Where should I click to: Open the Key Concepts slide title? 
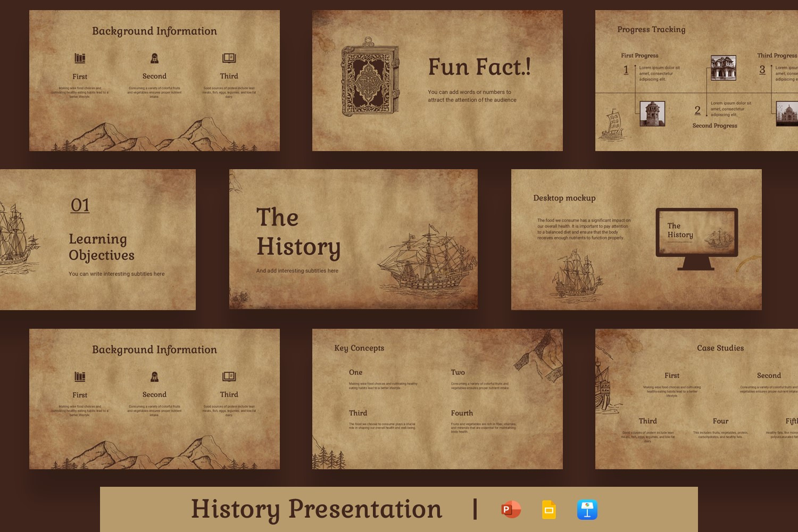point(359,348)
